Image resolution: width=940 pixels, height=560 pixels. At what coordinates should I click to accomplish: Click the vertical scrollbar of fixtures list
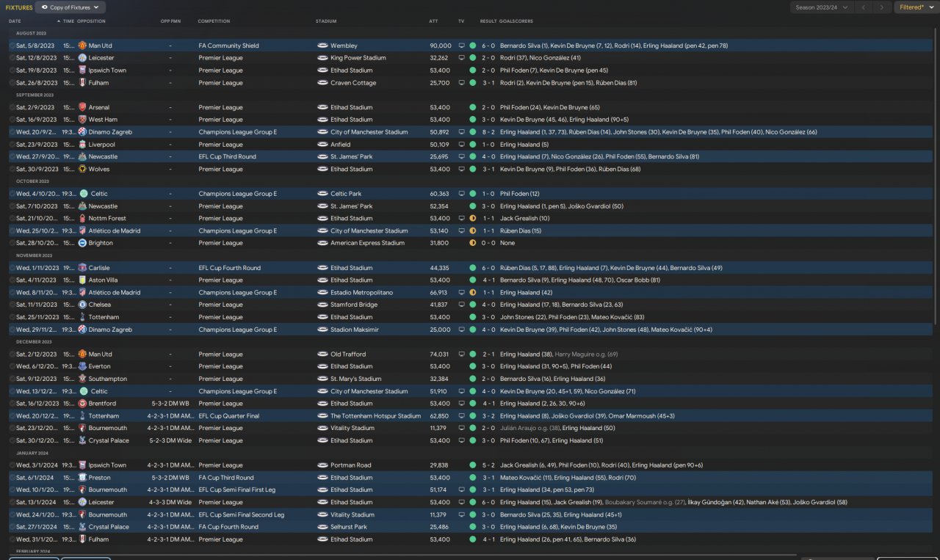(936, 176)
